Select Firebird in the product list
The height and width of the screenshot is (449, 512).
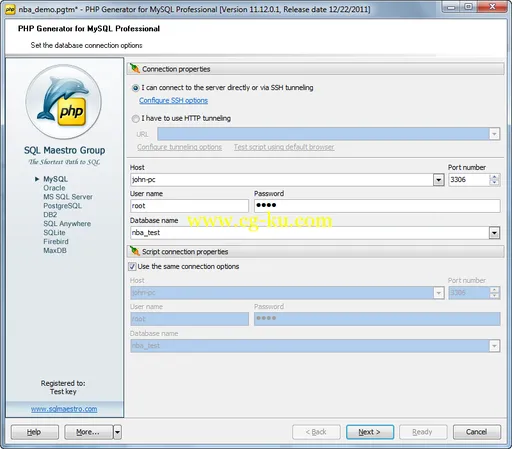(56, 242)
